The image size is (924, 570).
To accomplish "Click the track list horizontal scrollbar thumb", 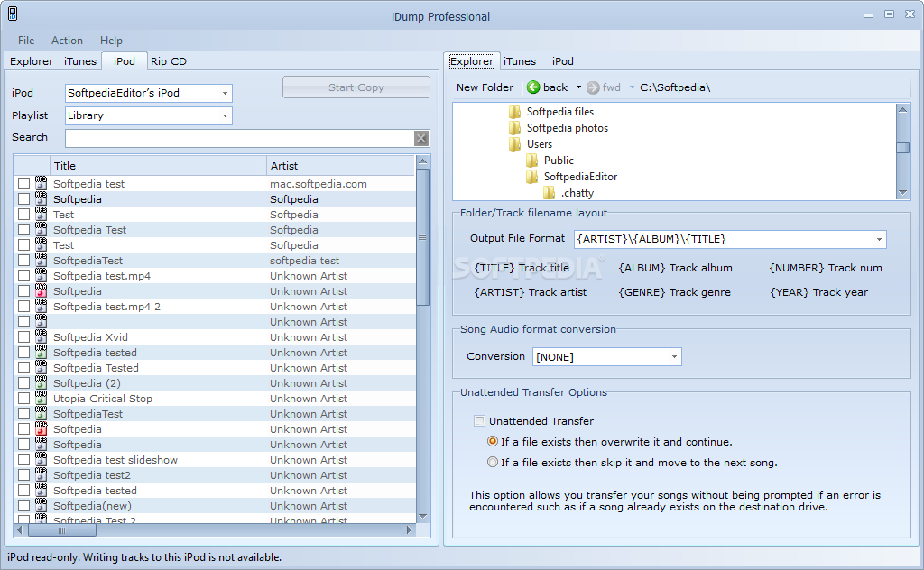I will click(x=62, y=530).
